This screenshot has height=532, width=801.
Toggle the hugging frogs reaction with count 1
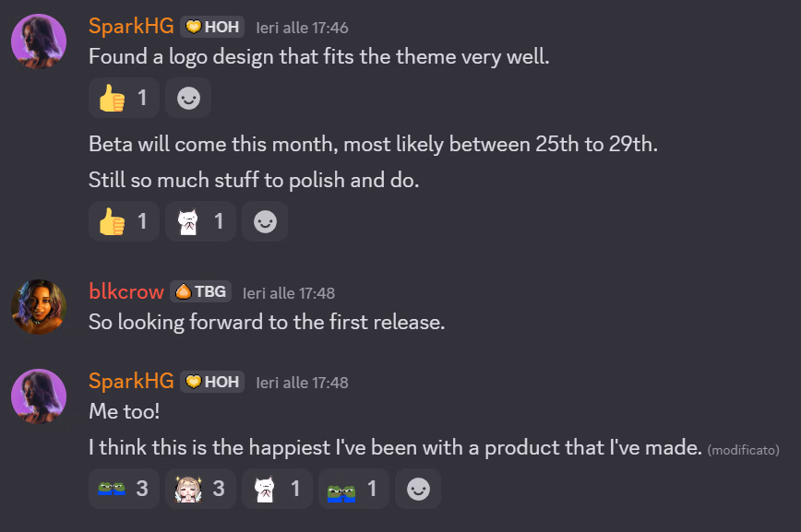pos(353,489)
